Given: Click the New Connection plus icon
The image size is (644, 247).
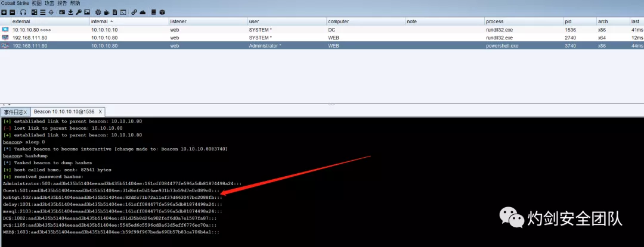Looking at the screenshot, I should point(4,12).
